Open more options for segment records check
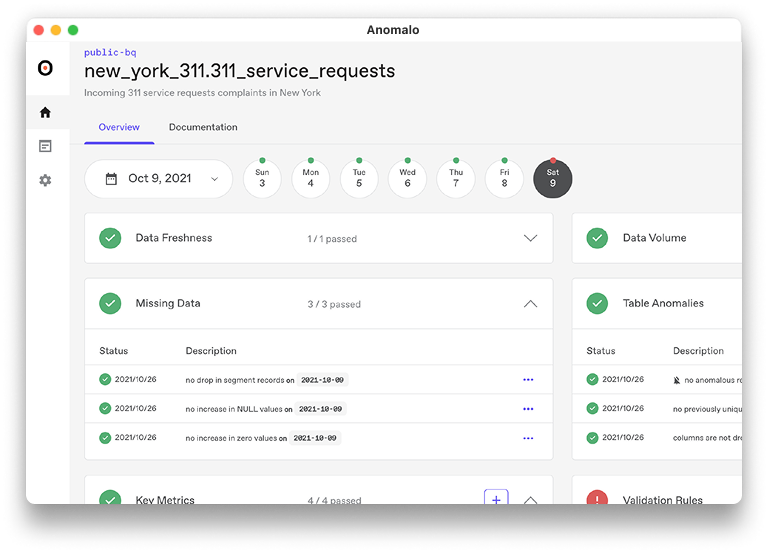 528,380
